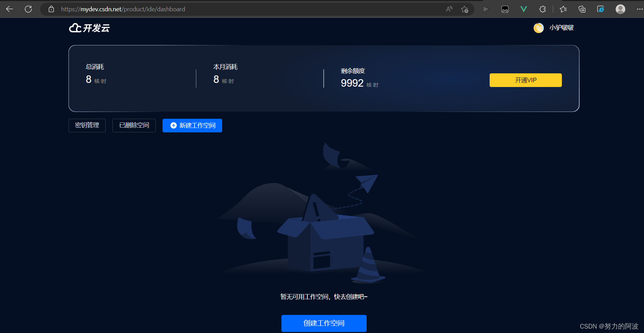Click the 剩余额度 value 9992
644x333 pixels.
[x=352, y=83]
